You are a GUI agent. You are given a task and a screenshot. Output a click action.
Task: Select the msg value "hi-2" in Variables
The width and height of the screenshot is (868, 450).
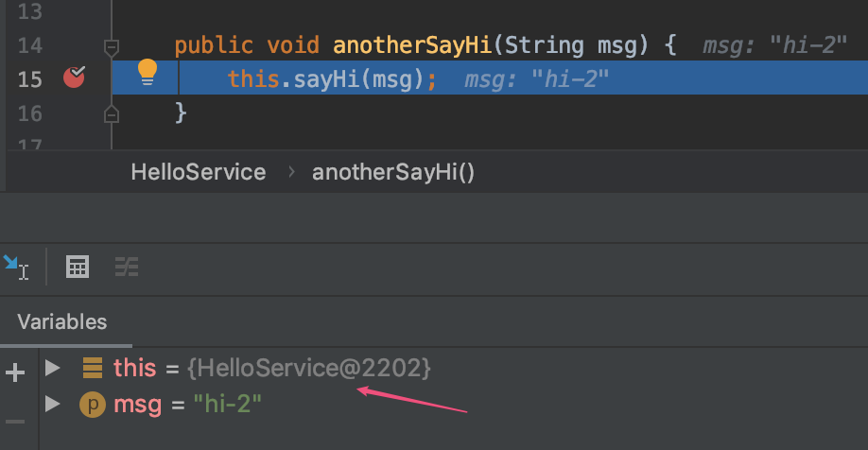[x=227, y=405]
